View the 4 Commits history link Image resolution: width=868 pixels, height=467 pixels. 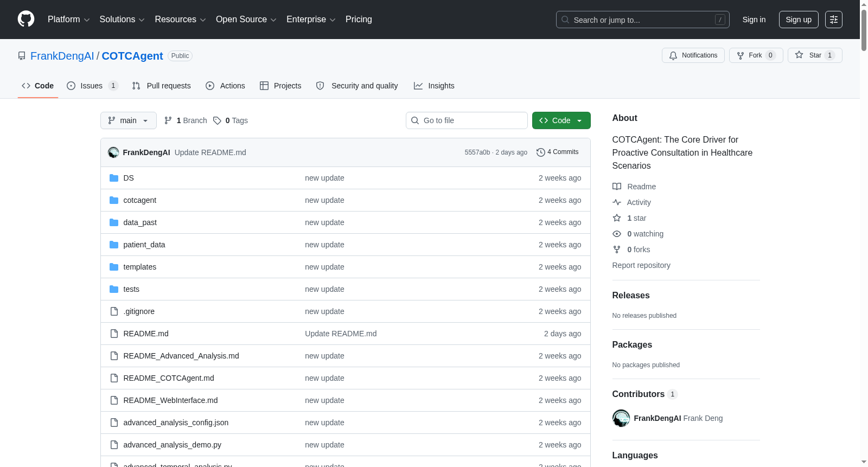click(x=558, y=152)
